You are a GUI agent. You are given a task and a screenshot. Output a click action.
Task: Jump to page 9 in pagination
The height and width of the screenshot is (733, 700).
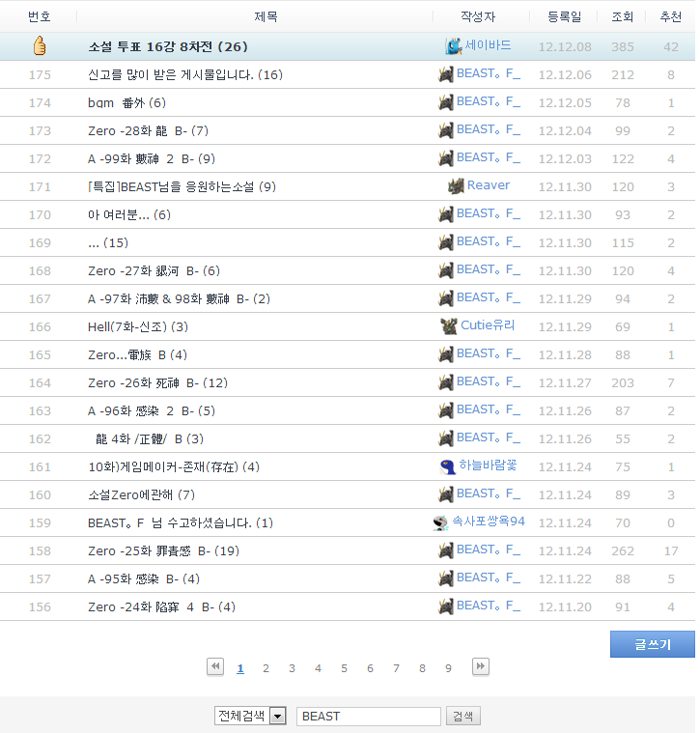[448, 667]
